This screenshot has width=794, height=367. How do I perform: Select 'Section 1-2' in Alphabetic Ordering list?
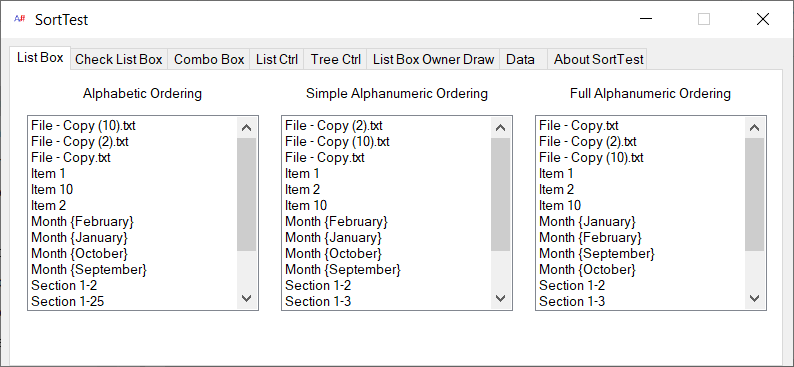[133, 286]
